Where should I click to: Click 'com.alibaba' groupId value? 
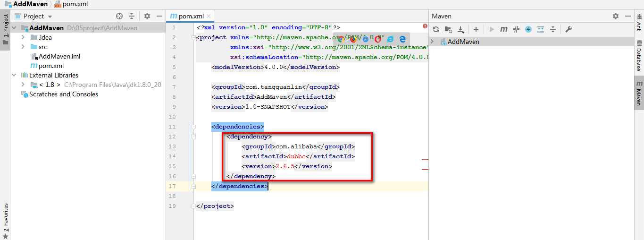[x=296, y=146]
